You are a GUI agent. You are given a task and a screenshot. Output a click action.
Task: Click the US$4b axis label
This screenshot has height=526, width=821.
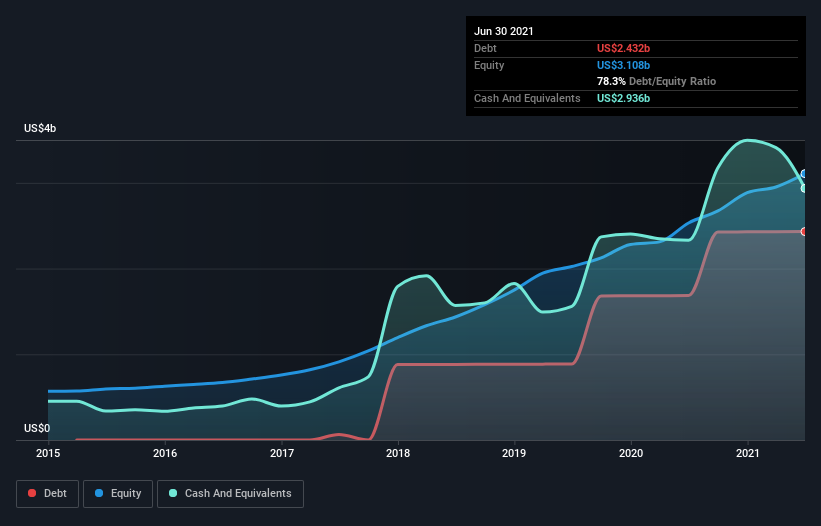(40, 128)
